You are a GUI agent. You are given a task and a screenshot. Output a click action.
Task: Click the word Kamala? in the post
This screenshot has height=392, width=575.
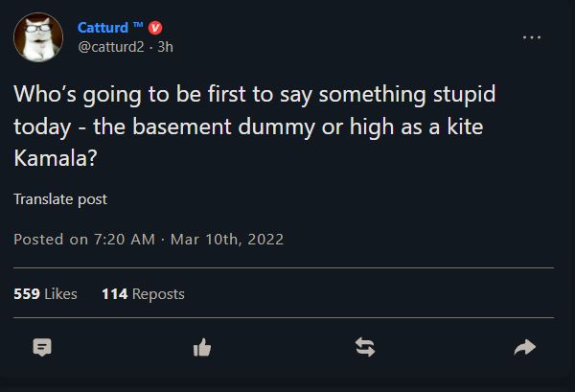[x=56, y=158]
